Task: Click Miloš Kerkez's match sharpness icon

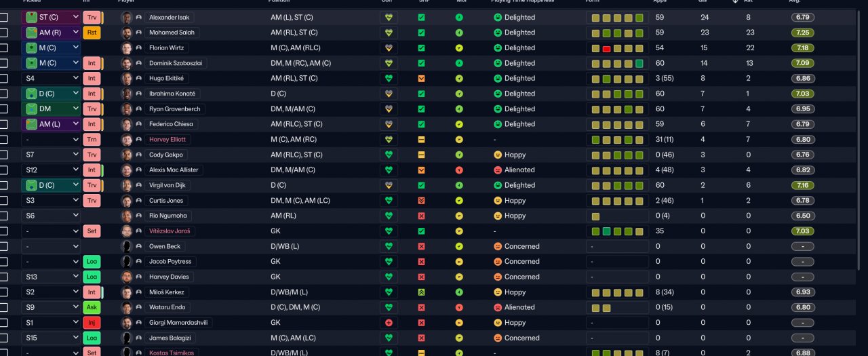Action: pos(421,292)
